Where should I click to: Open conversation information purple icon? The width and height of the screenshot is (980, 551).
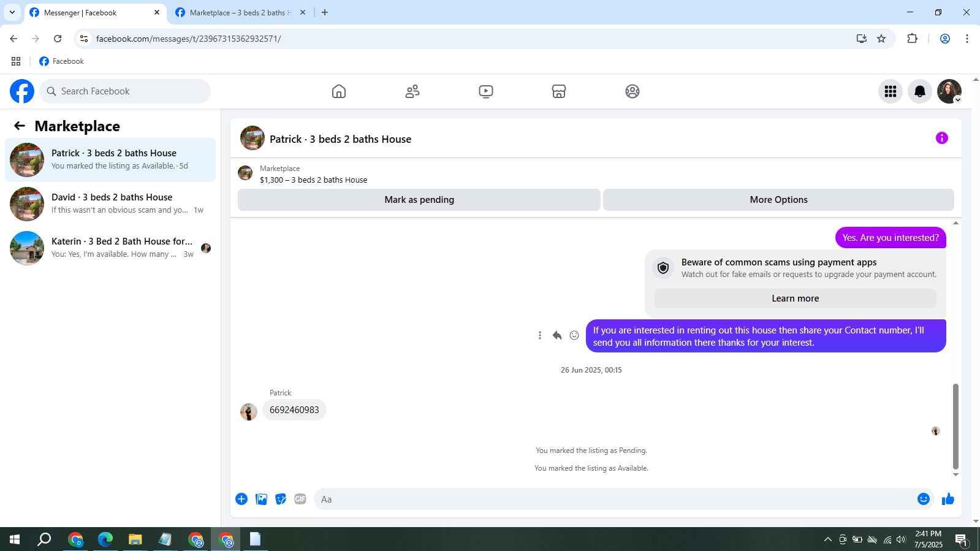point(942,138)
